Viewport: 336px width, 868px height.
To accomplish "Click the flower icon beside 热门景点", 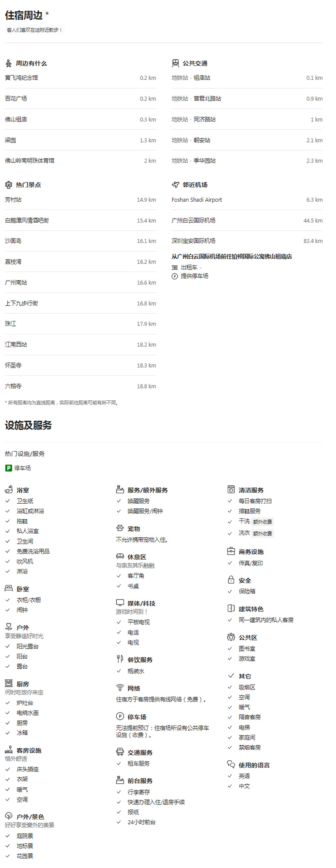I will (8, 185).
